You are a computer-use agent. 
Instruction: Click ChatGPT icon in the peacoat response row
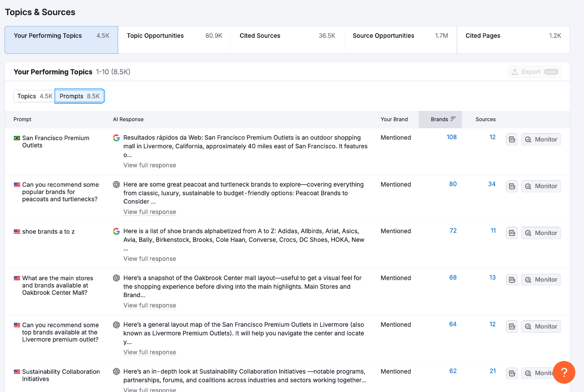coord(116,185)
